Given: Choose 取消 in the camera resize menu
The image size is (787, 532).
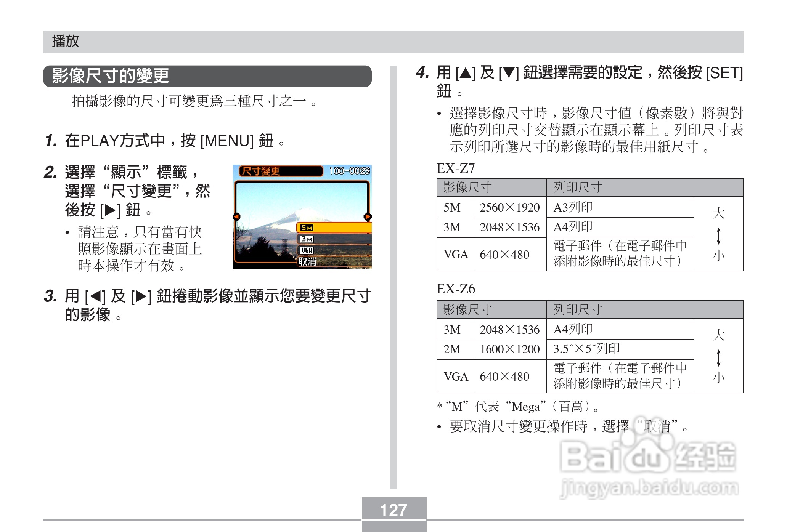Looking at the screenshot, I should click(307, 262).
